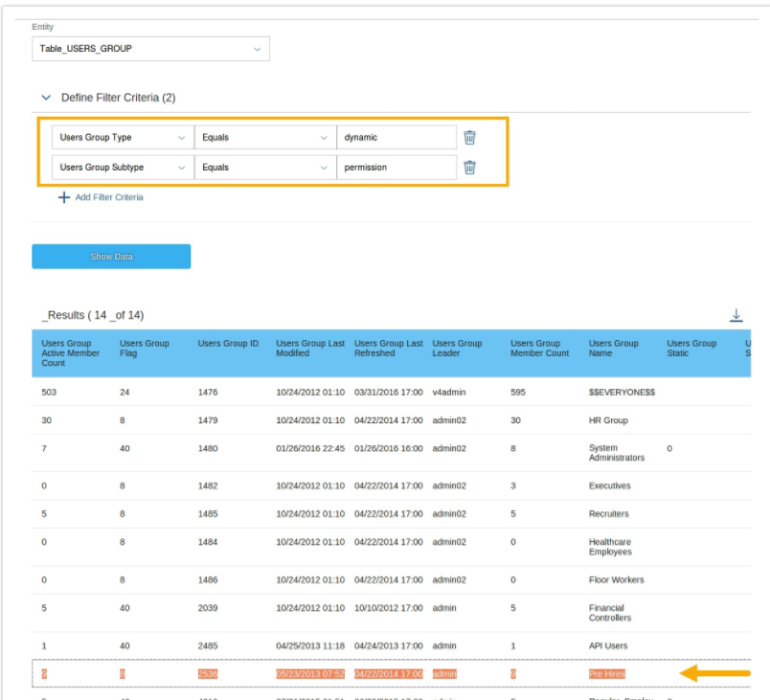
Task: Select the Recruiters group name cell
Action: 608,513
